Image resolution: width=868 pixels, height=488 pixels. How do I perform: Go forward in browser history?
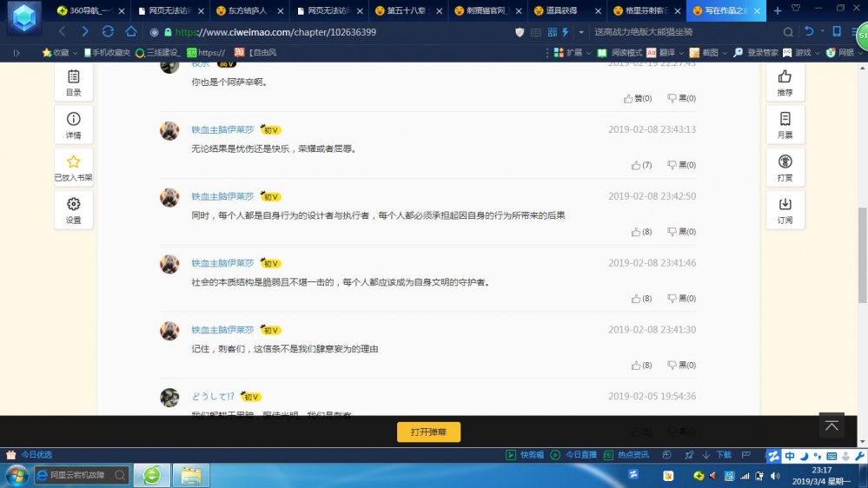84,32
